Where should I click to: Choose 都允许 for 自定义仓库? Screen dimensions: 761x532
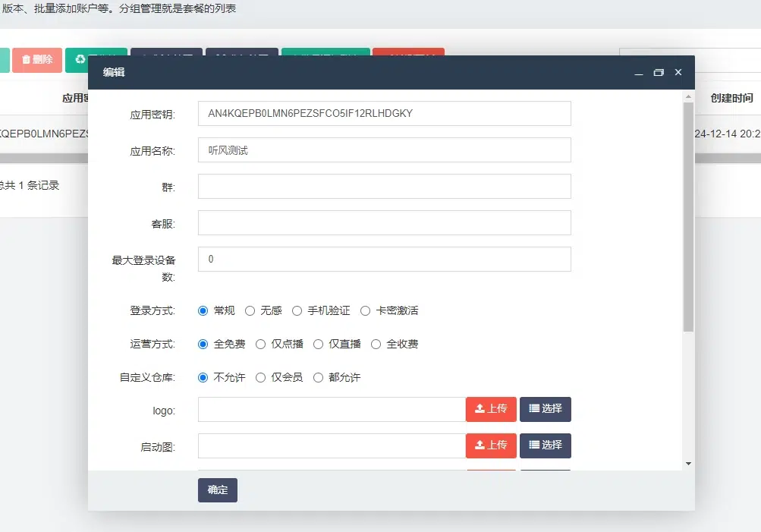pyautogui.click(x=318, y=377)
